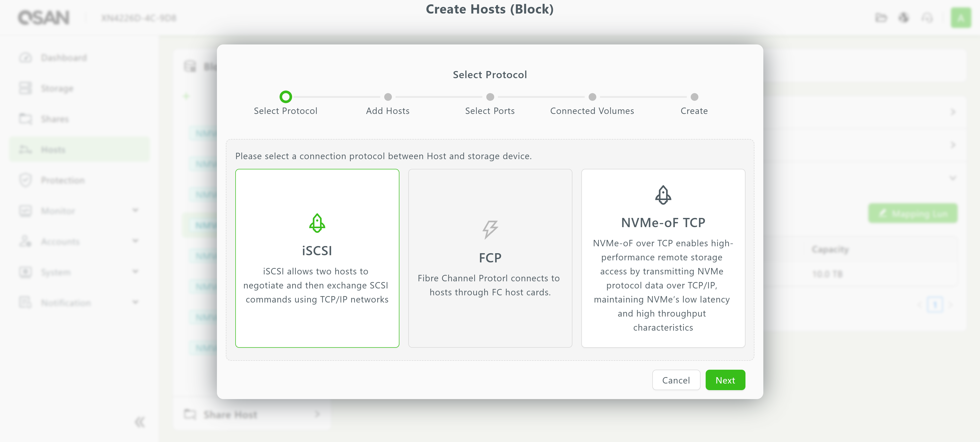The image size is (980, 442).
Task: Collapse sidebar with double-chevron icon
Action: pyautogui.click(x=140, y=422)
